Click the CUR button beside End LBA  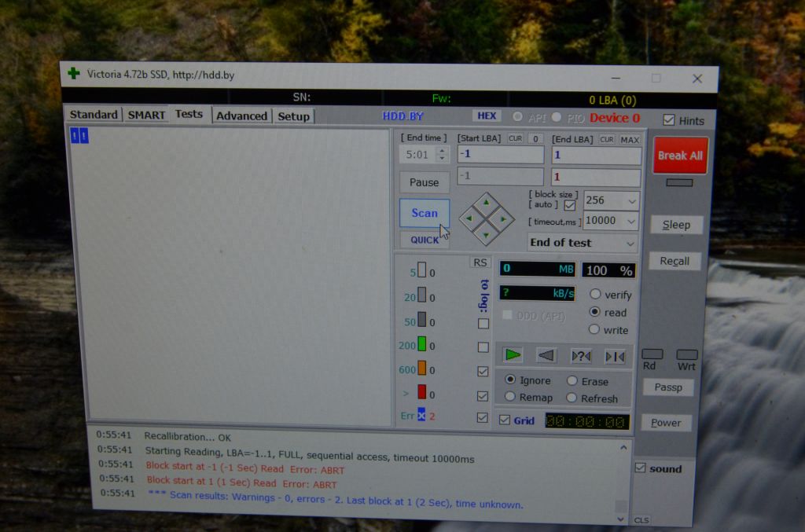pyautogui.click(x=607, y=140)
